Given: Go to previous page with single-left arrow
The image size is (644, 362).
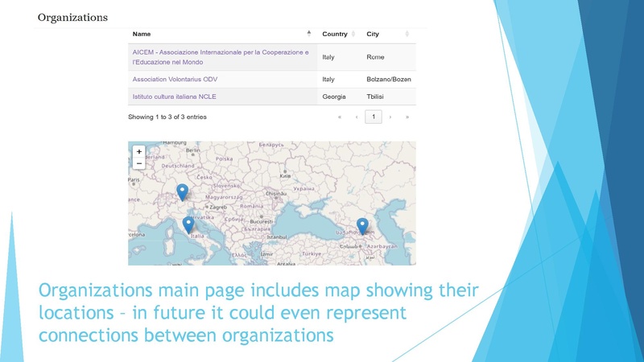Looking at the screenshot, I should [x=357, y=117].
